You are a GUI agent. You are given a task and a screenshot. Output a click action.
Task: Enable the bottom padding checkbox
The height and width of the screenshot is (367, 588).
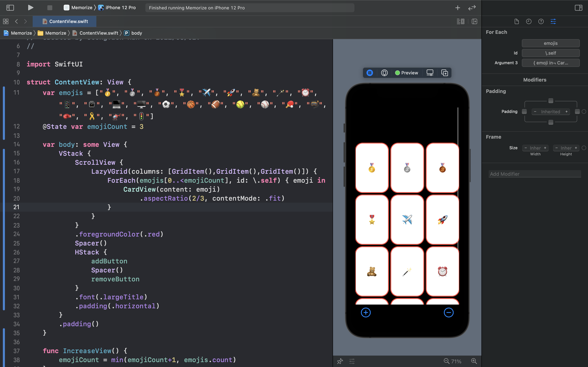click(551, 122)
